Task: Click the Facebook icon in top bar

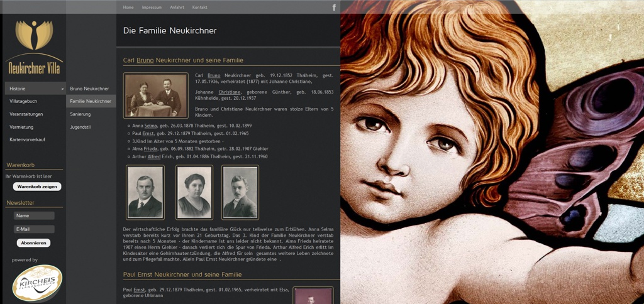Action: tap(334, 8)
